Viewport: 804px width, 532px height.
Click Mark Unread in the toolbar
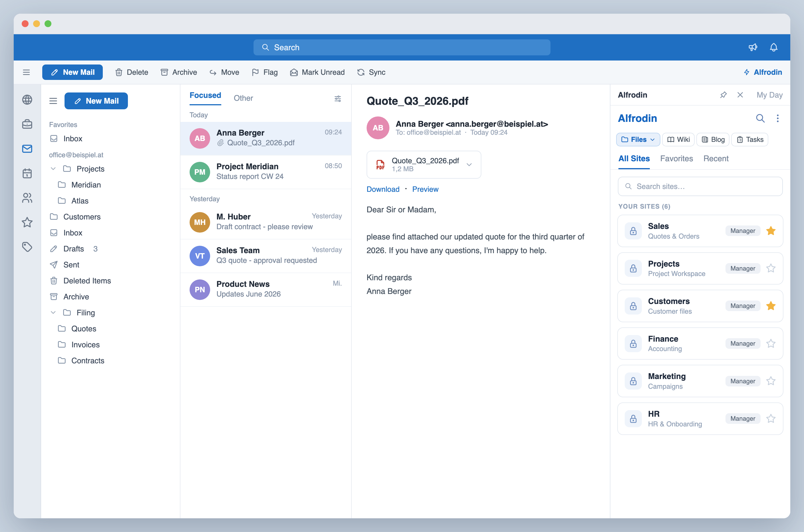click(x=317, y=72)
